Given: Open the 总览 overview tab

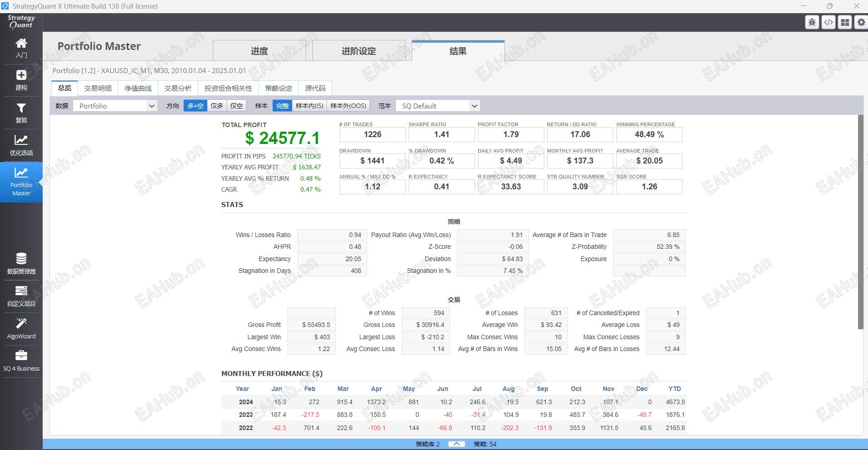Looking at the screenshot, I should point(64,88).
